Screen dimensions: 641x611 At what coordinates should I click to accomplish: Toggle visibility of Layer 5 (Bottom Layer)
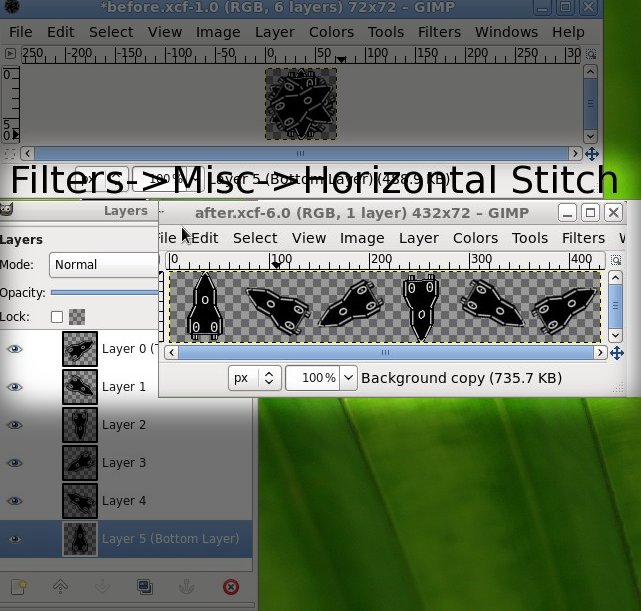pyautogui.click(x=15, y=539)
